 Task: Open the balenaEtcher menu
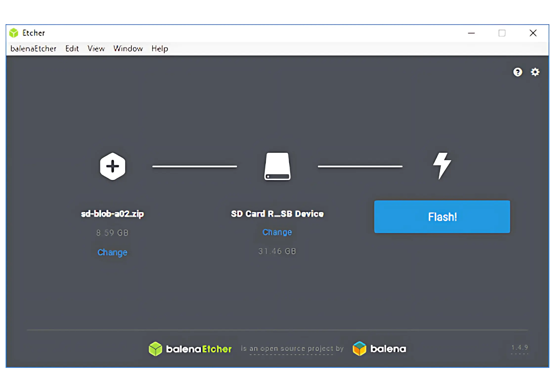click(x=33, y=49)
